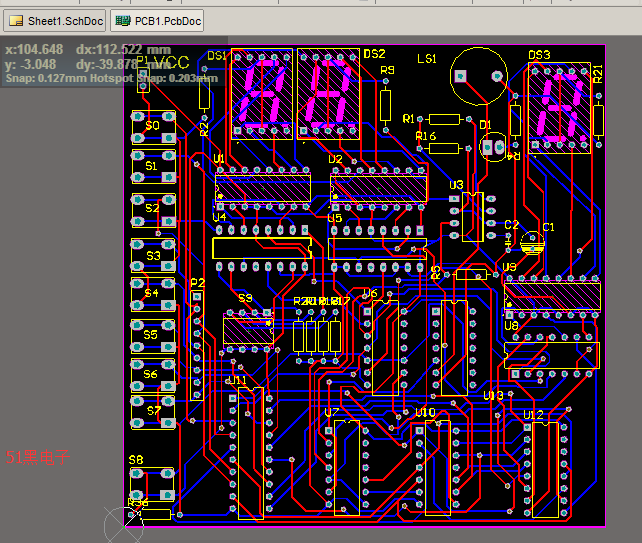Select the S7 push button footprint
642x543 pixels.
point(153,412)
